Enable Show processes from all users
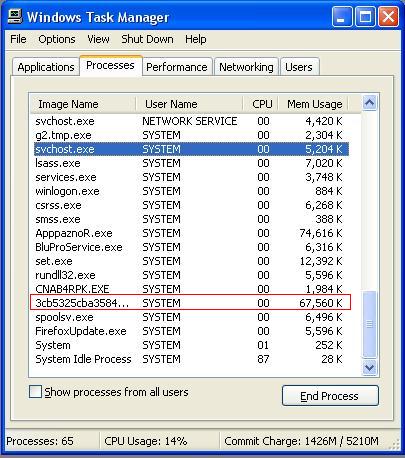 pos(35,392)
